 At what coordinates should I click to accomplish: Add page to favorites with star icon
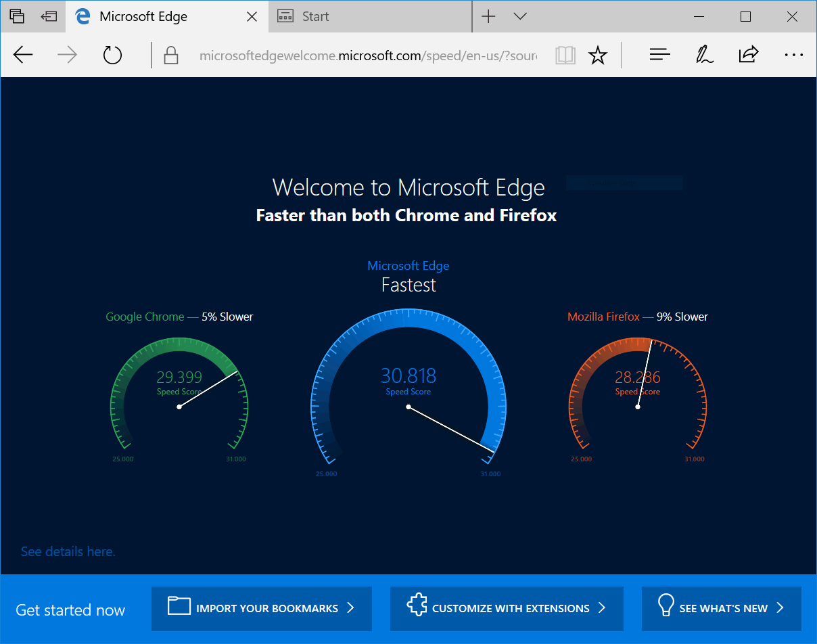pos(597,55)
